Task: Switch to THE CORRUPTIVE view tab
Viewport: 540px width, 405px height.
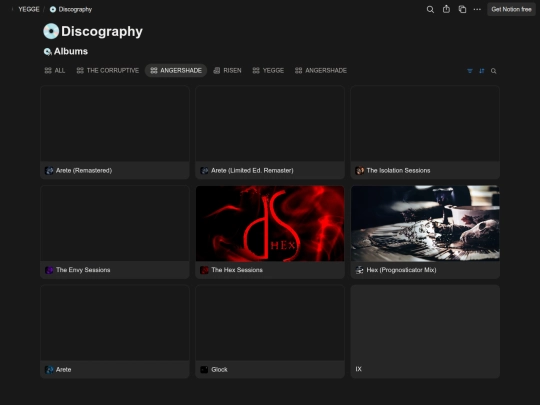Action: [x=108, y=71]
